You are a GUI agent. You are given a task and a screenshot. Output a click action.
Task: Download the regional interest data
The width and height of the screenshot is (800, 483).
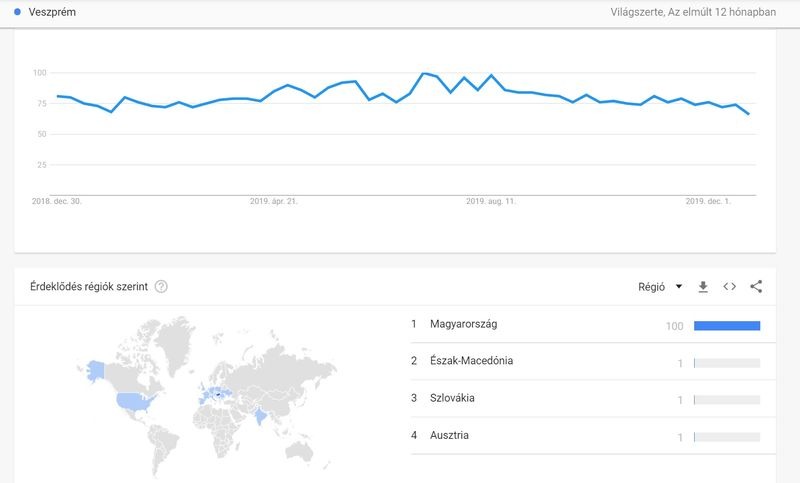click(703, 287)
